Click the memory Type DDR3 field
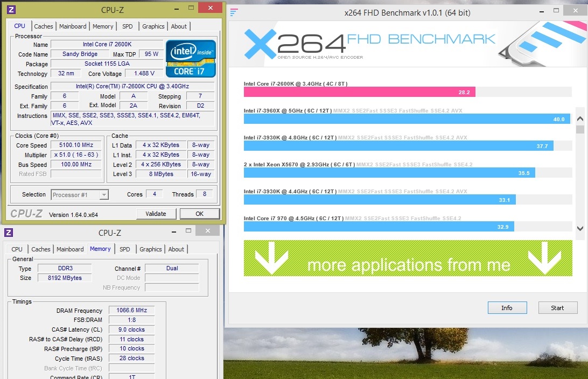588x379 pixels. pos(65,269)
